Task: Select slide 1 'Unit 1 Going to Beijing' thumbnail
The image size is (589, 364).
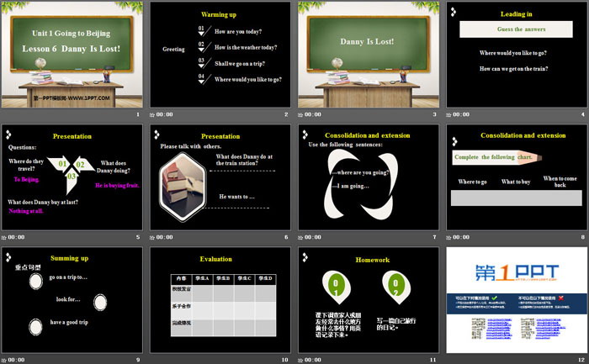Action: click(72, 55)
